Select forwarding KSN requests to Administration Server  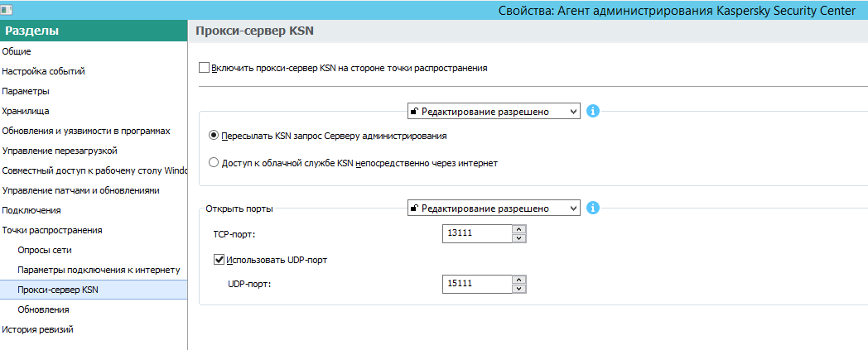pyautogui.click(x=215, y=135)
